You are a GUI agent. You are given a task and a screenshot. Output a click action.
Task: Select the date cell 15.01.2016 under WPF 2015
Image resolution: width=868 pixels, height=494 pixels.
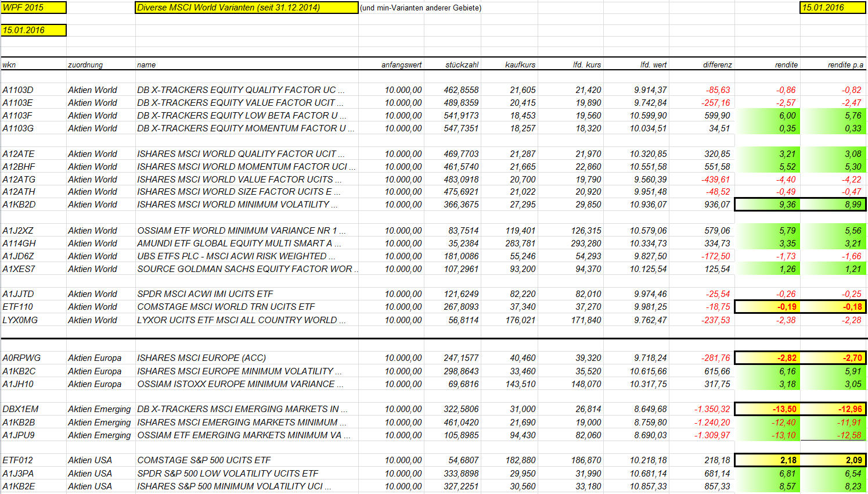[x=34, y=30]
